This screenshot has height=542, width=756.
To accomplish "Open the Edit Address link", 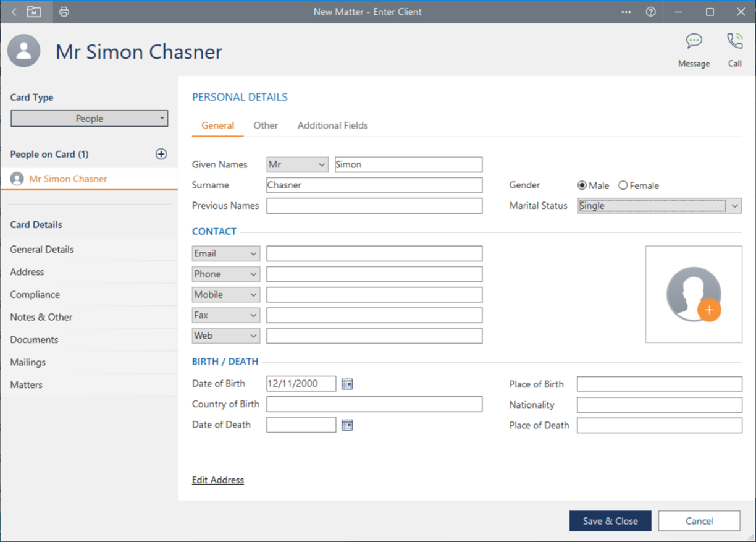I will (218, 480).
